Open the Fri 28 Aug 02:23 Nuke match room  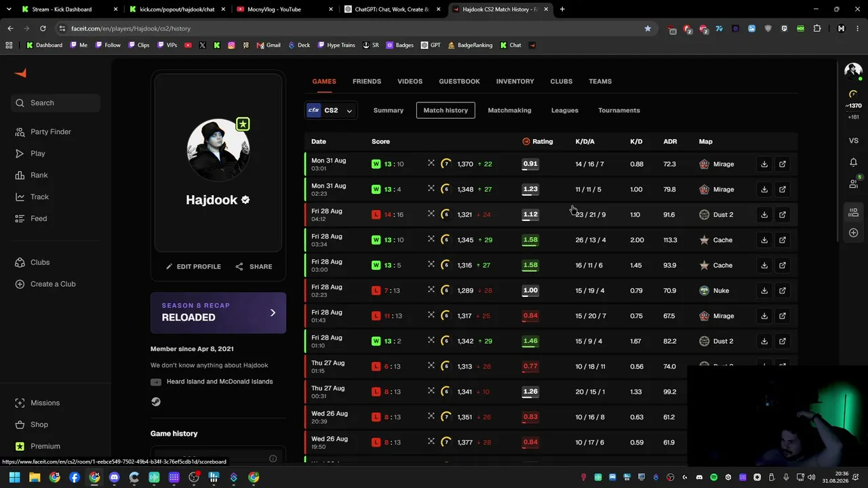point(783,291)
